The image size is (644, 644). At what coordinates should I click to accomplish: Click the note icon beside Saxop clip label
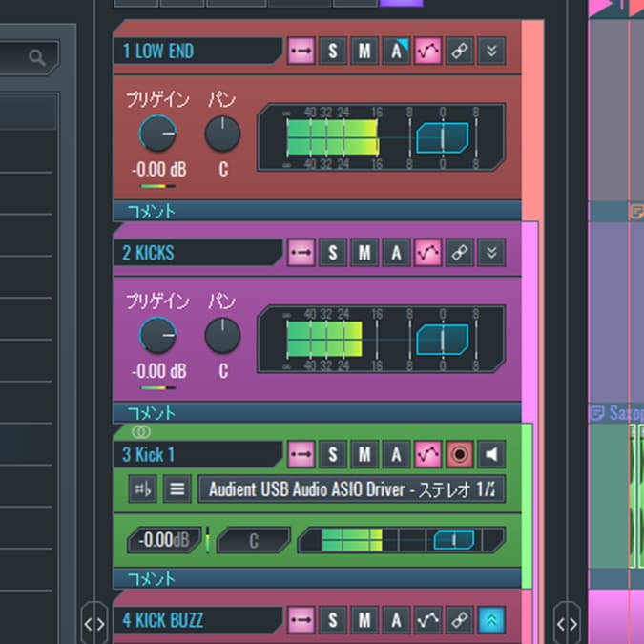tap(597, 413)
